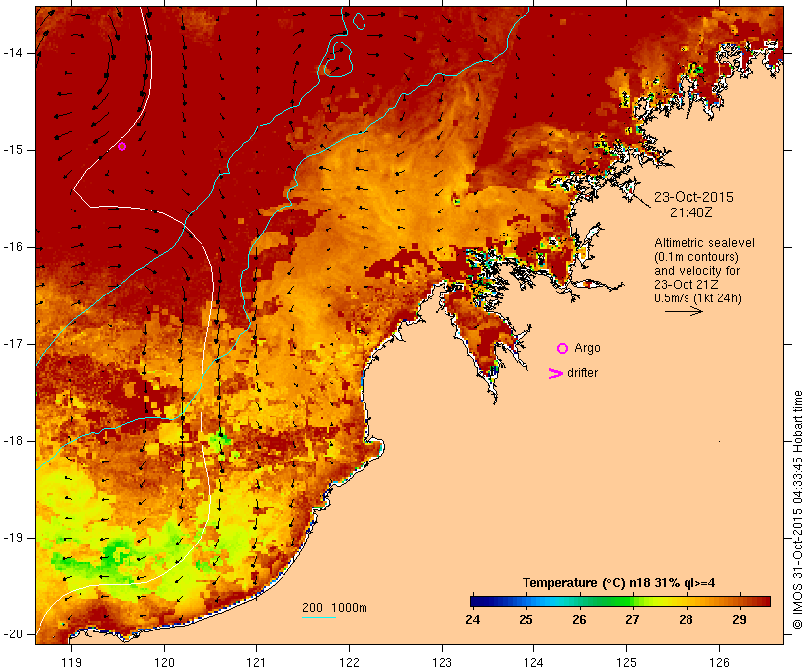Click the dark red end of the colorbar

(x=768, y=601)
